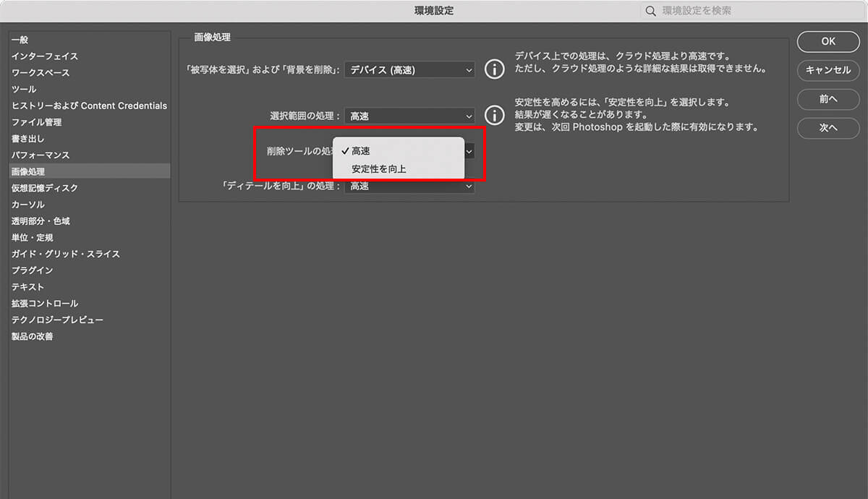868x499 pixels.
Task: Click the 前へ button
Action: pyautogui.click(x=828, y=99)
